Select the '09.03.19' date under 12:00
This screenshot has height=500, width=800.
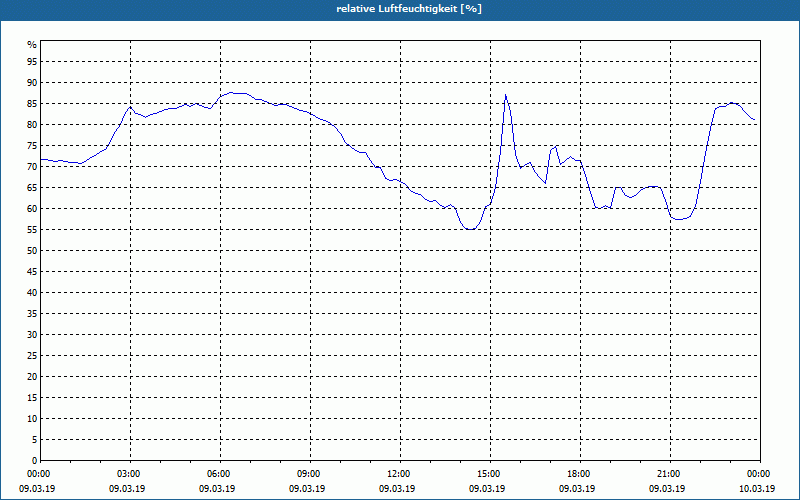click(397, 489)
